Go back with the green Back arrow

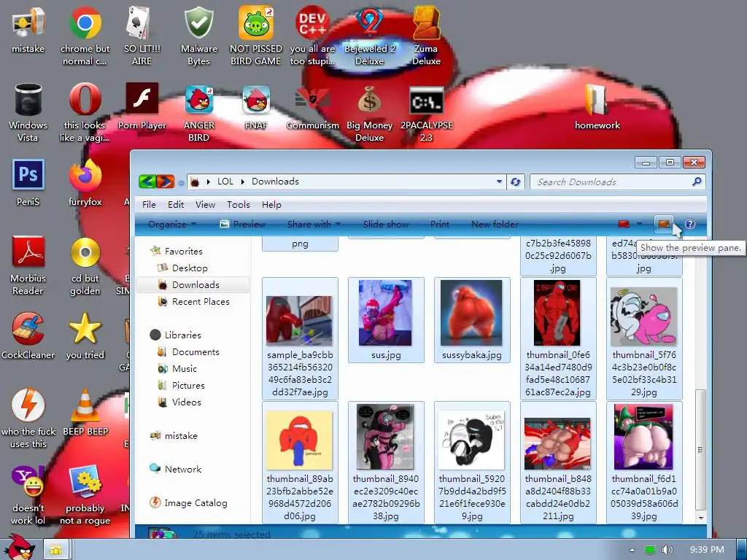coord(147,182)
